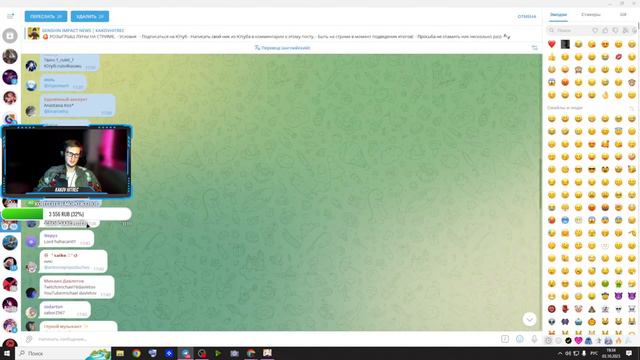Click the smiley emoji panel icon
This screenshot has height=360, width=640.
tap(520, 339)
